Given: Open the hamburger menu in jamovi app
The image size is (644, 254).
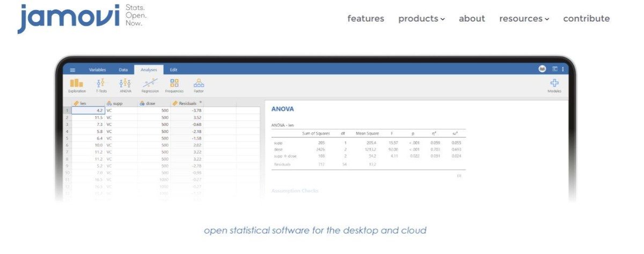Looking at the screenshot, I should pyautogui.click(x=73, y=70).
